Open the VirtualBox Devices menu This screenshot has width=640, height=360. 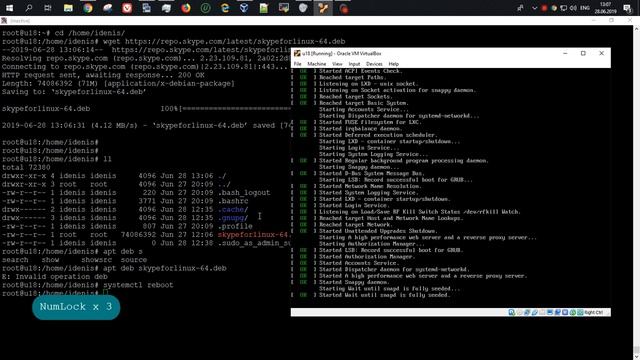pyautogui.click(x=374, y=64)
